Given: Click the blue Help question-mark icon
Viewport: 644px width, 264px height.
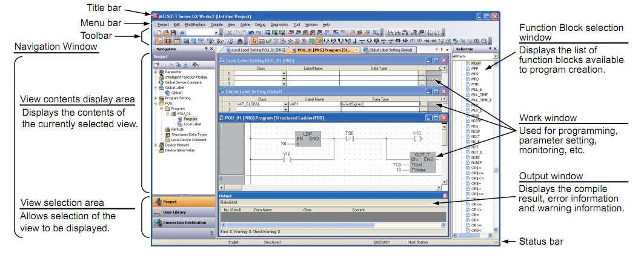Looking at the screenshot, I should [x=182, y=33].
